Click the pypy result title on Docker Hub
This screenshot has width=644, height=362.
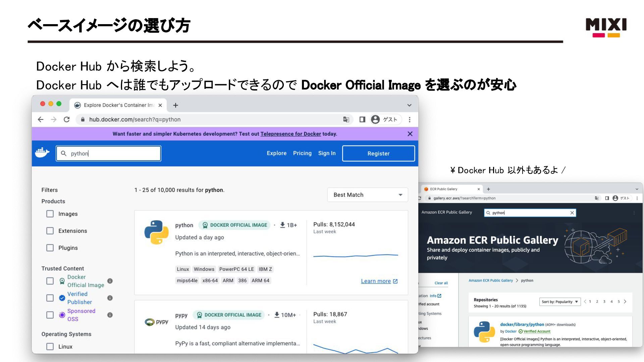181,315
